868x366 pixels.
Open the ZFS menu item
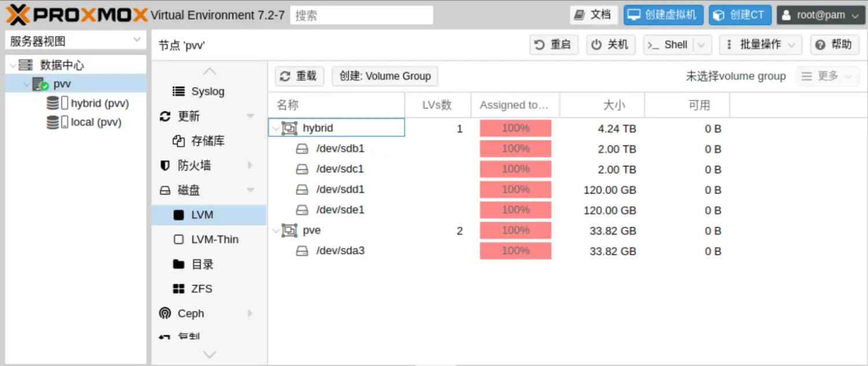tap(209, 288)
